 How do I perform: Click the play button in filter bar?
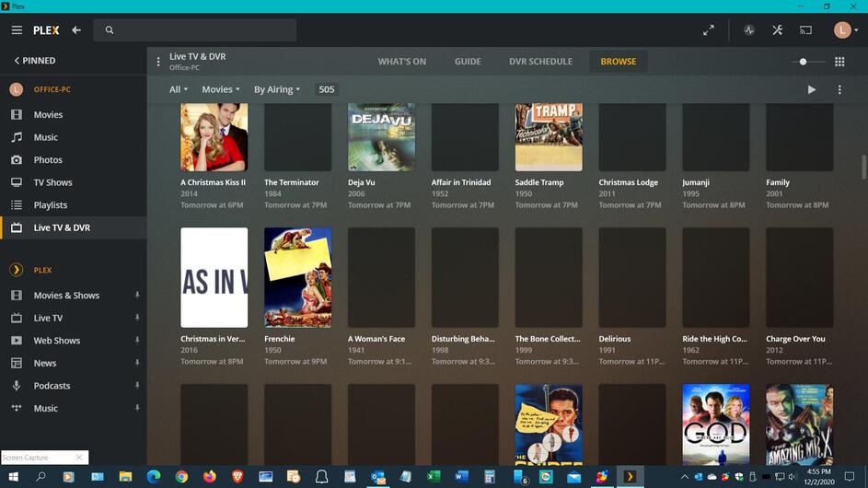tap(811, 89)
